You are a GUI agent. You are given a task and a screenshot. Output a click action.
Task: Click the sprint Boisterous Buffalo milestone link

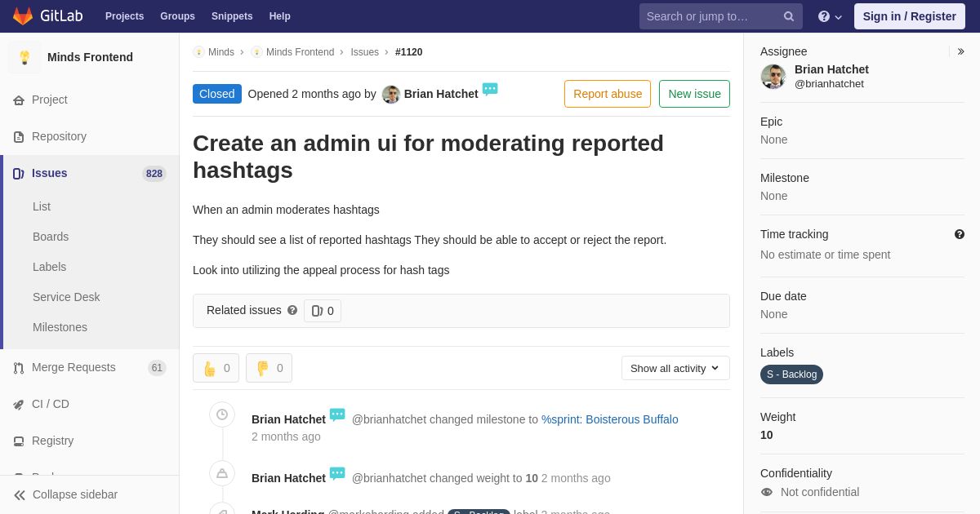pos(610,419)
